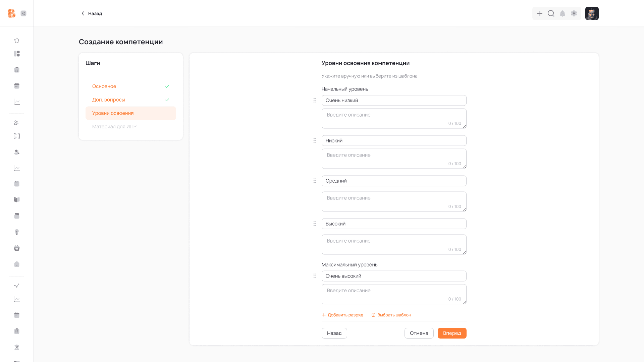Open search via magnifier icon
This screenshot has width=644, height=362.
(551, 13)
